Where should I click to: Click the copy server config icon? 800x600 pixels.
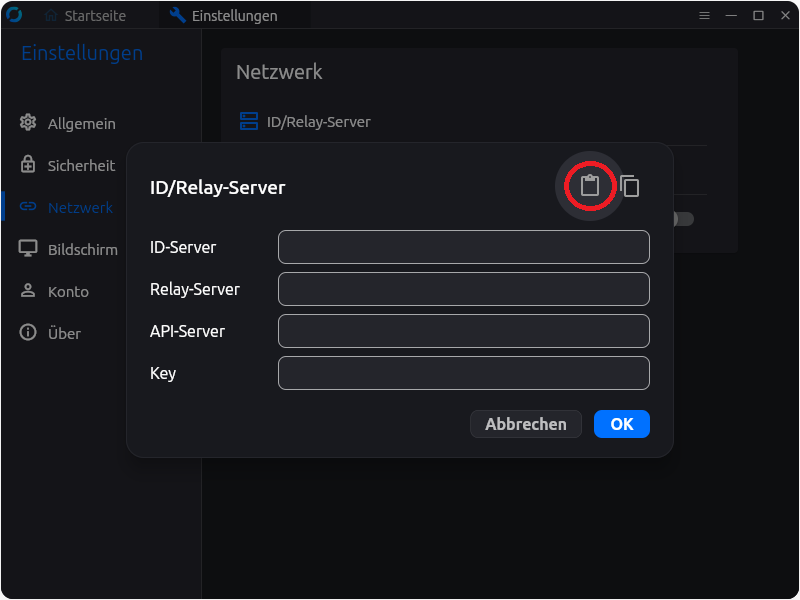629,185
